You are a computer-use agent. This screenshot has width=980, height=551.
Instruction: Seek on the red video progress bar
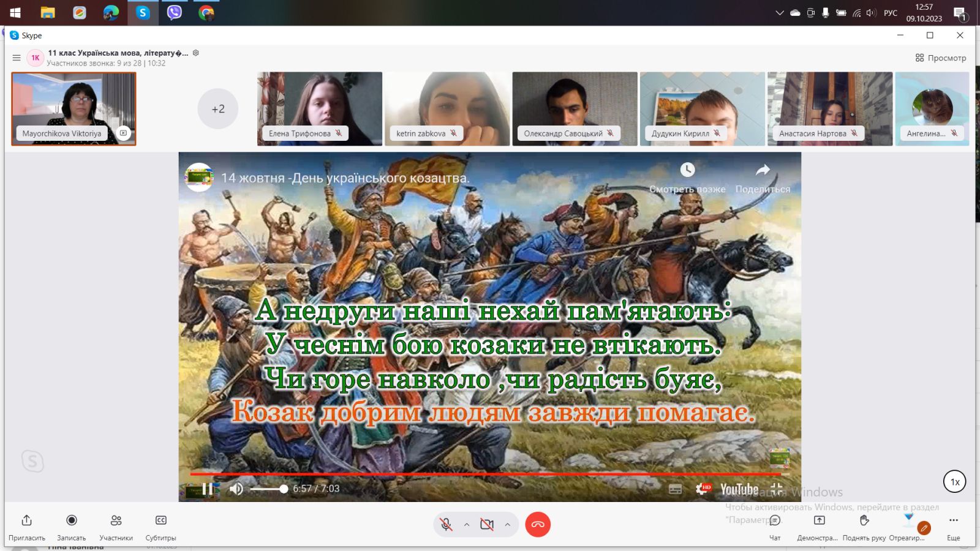tap(489, 473)
